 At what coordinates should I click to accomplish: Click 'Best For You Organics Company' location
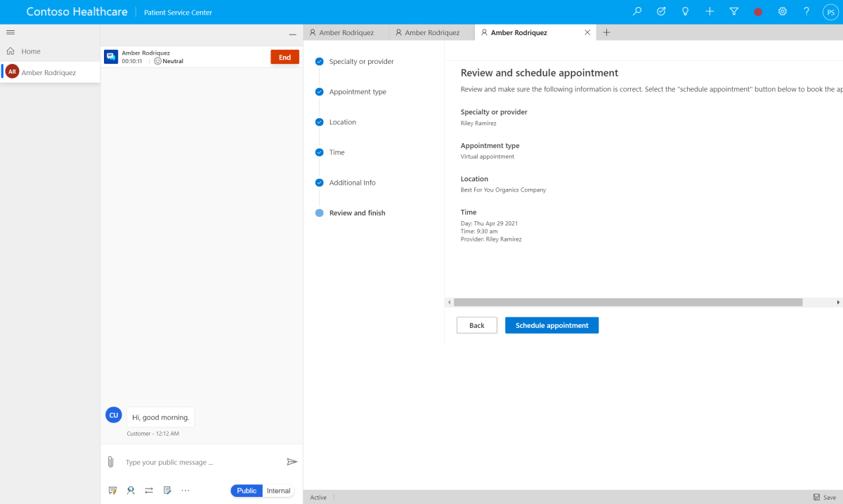(x=503, y=190)
